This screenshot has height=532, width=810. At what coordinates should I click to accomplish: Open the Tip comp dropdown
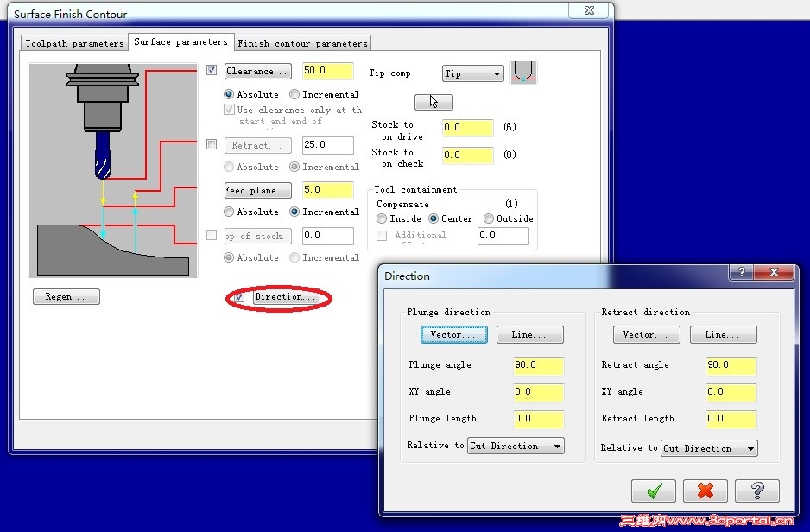tap(472, 73)
